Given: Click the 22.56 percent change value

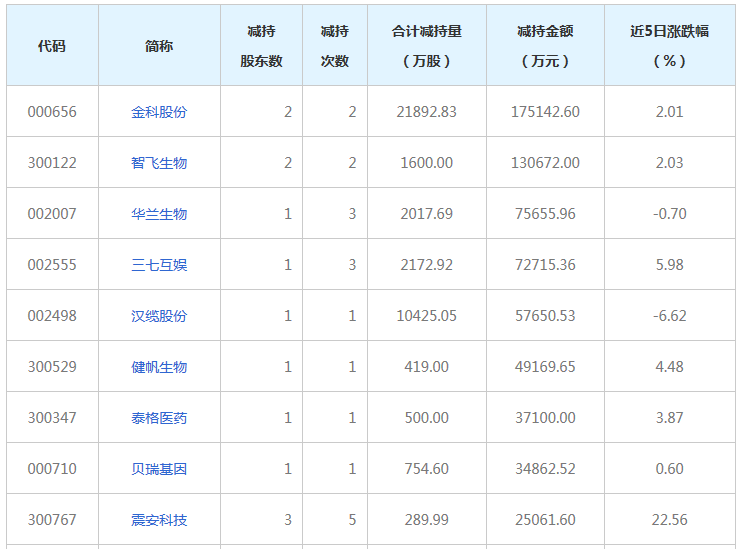Looking at the screenshot, I should 669,520.
